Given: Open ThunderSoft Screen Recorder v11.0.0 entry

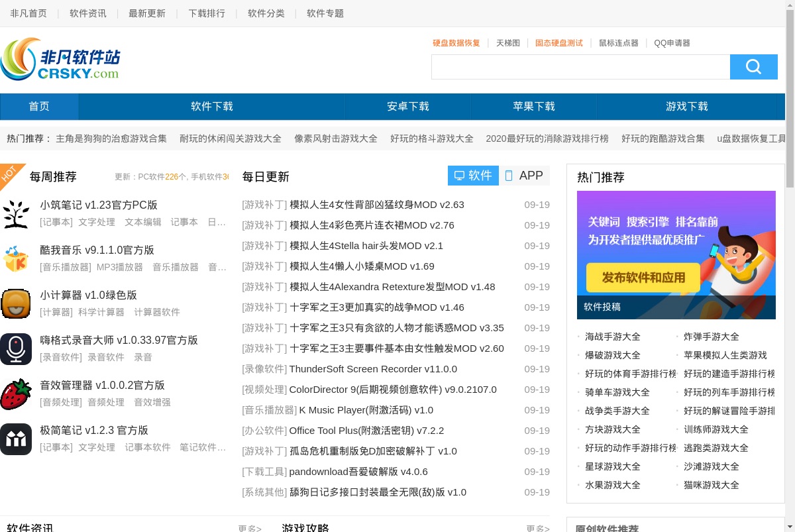Looking at the screenshot, I should coord(373,369).
